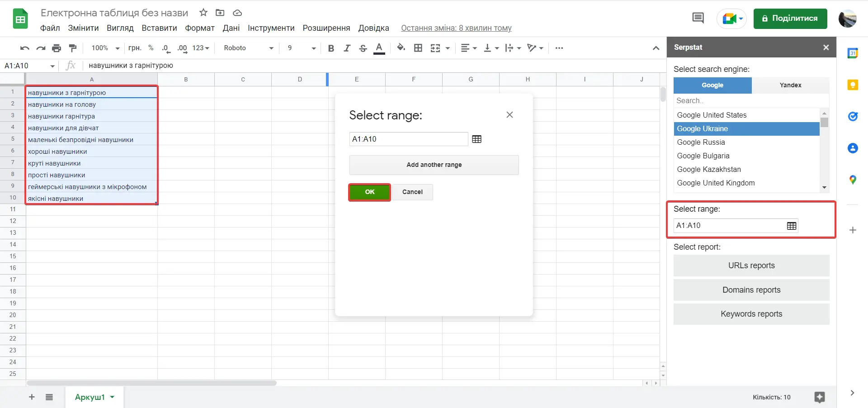Open the text wrapping dropdown
The image size is (868, 408).
[513, 48]
